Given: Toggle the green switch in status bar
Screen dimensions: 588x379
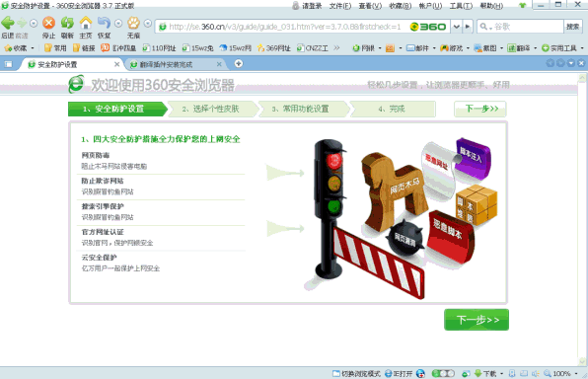Looking at the screenshot, I should (x=443, y=373).
